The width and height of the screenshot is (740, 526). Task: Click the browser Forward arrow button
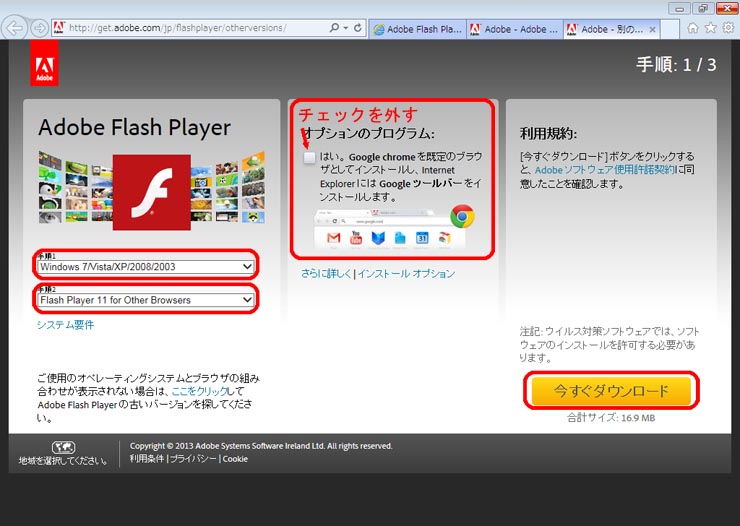click(x=40, y=28)
